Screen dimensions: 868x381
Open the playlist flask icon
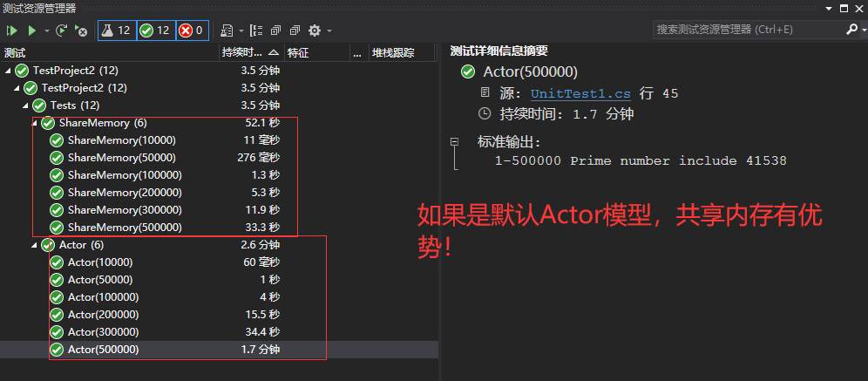tap(227, 31)
